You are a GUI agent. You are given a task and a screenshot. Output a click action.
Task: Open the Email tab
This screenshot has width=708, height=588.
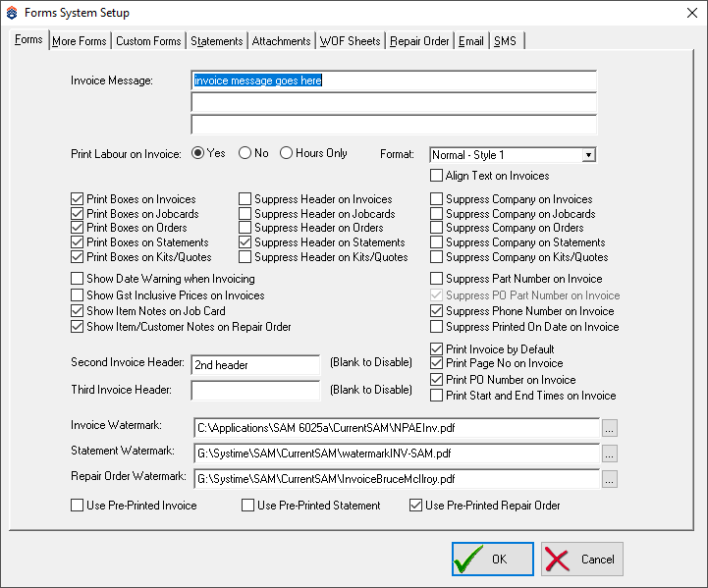pyautogui.click(x=471, y=41)
